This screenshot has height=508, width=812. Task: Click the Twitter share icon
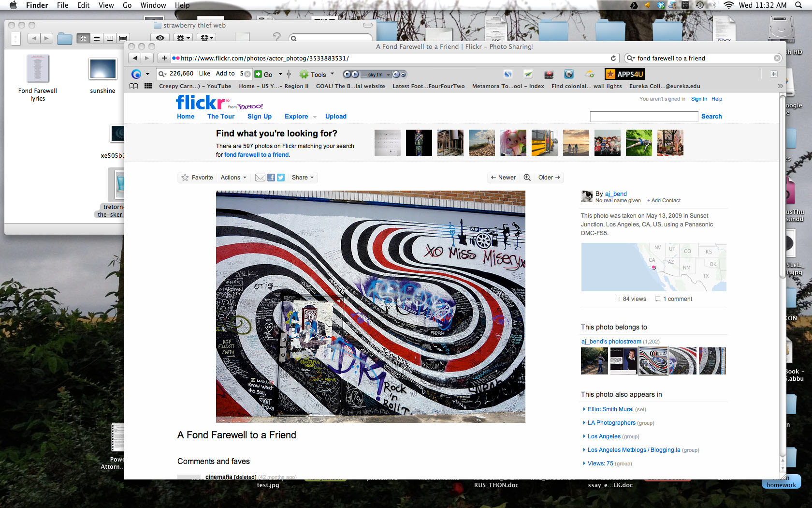281,178
